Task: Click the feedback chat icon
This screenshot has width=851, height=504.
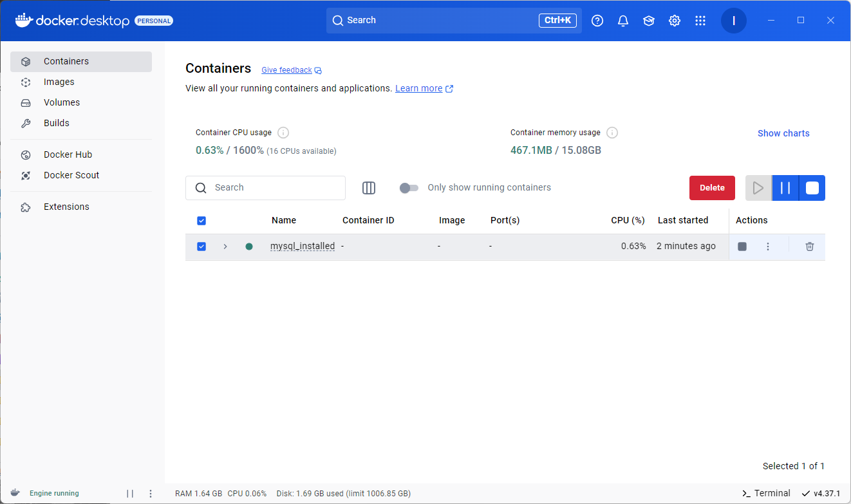Action: coord(318,71)
